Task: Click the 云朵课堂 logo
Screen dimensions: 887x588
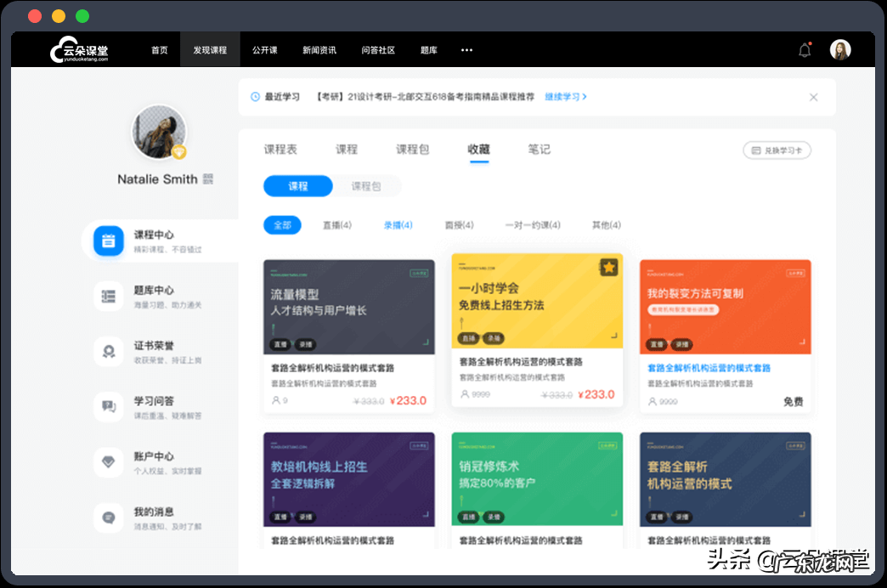Action: pyautogui.click(x=82, y=49)
